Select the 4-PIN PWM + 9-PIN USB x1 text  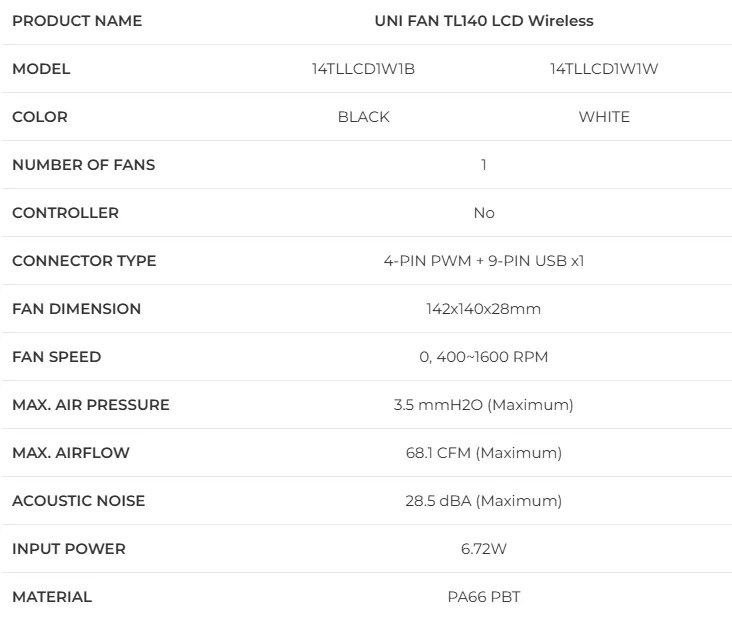483,261
